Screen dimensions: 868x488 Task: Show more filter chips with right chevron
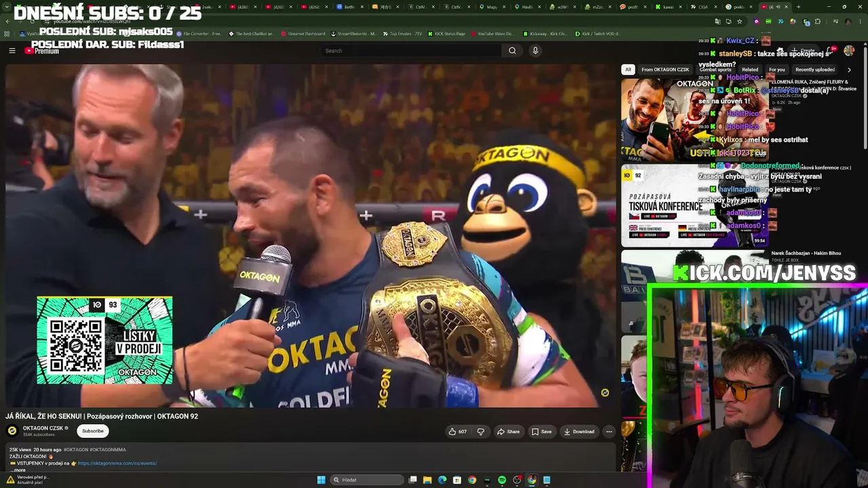(x=849, y=69)
